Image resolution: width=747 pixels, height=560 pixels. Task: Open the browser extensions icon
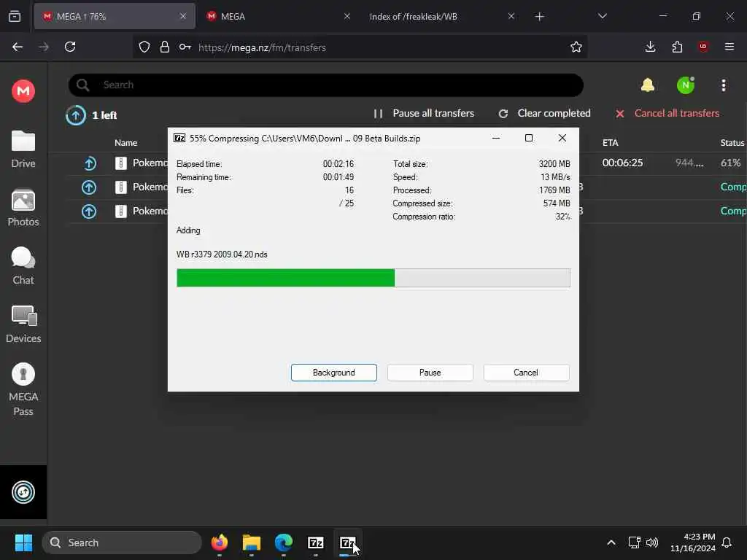click(x=677, y=47)
